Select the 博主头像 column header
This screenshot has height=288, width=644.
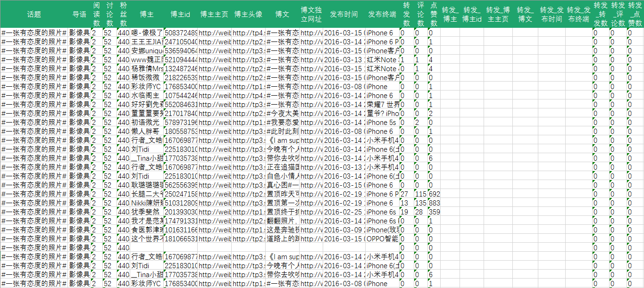click(248, 14)
